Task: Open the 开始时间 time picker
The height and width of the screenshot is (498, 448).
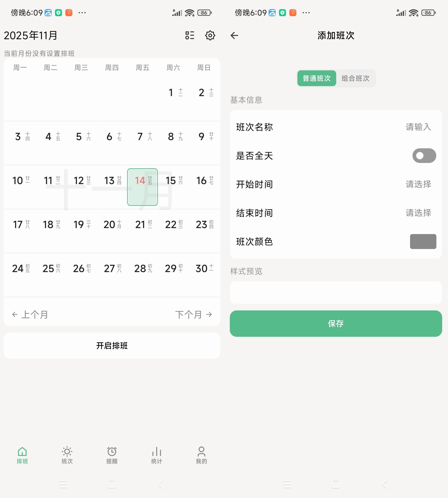Action: point(419,184)
